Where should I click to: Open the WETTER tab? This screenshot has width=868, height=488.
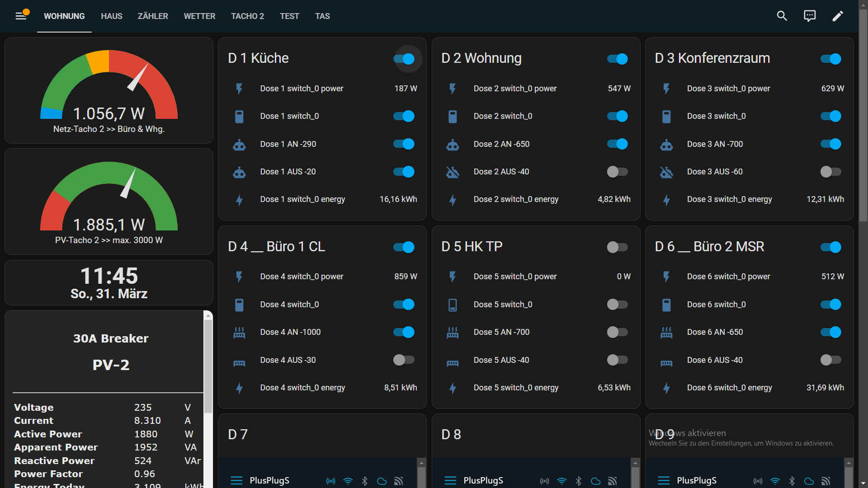(x=199, y=16)
